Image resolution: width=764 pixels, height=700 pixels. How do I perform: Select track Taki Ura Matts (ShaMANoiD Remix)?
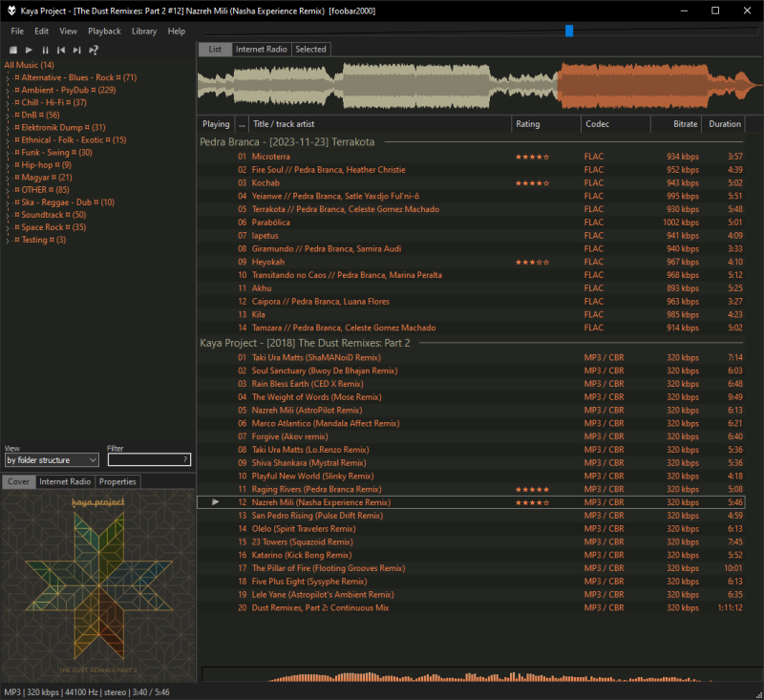pyautogui.click(x=471, y=357)
